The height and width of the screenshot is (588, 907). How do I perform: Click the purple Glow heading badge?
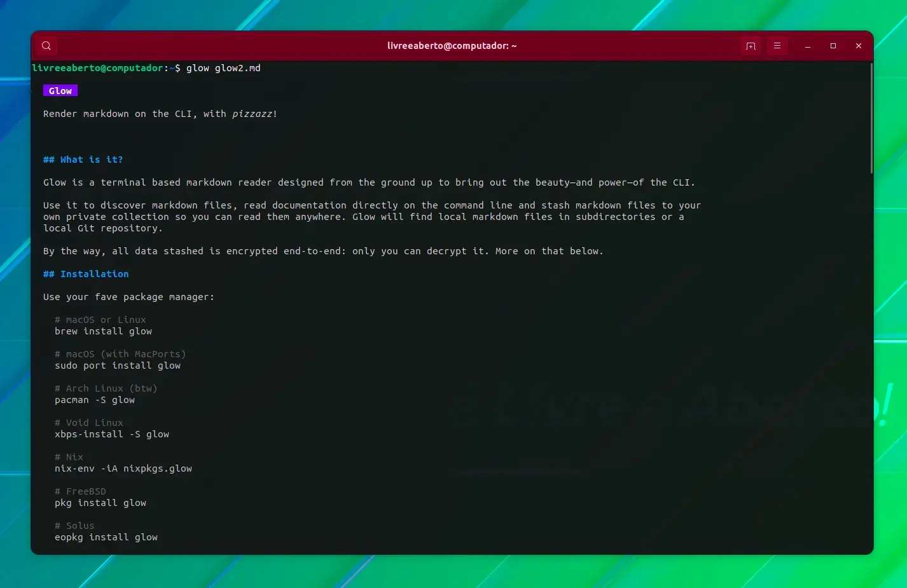[x=60, y=91]
